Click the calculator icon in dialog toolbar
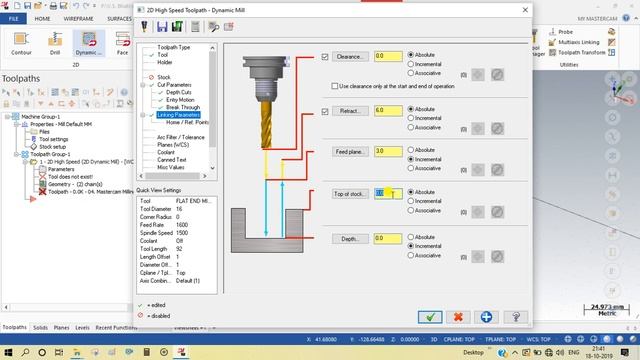 [x=195, y=27]
